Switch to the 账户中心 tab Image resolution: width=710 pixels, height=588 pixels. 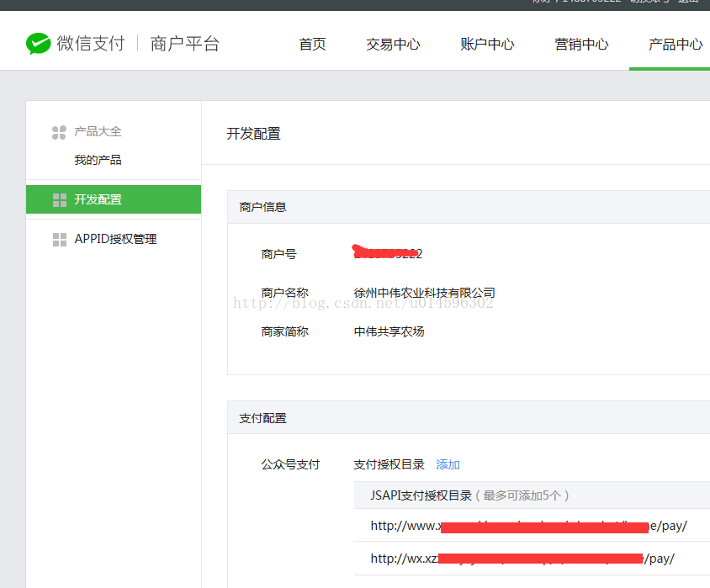[487, 44]
